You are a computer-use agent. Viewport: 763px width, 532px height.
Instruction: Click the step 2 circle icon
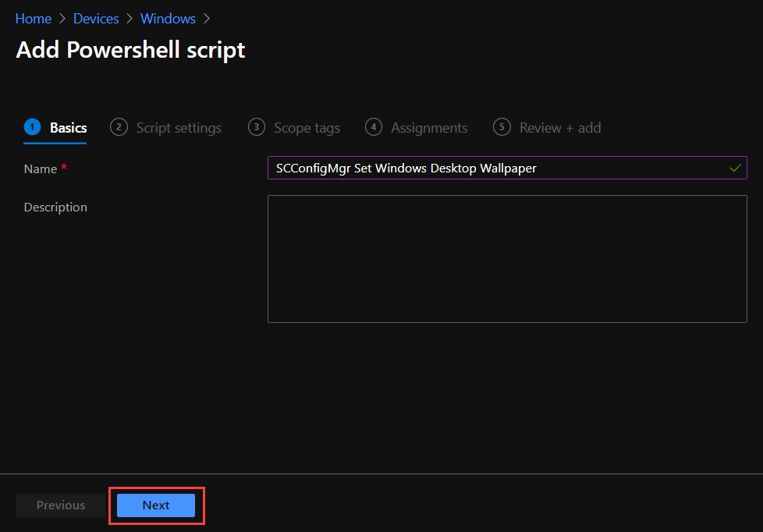point(119,127)
